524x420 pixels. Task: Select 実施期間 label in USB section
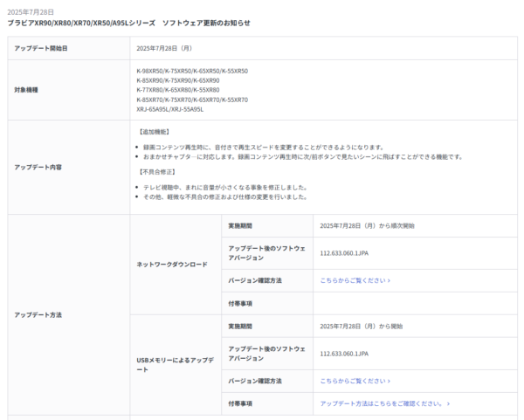pyautogui.click(x=240, y=326)
